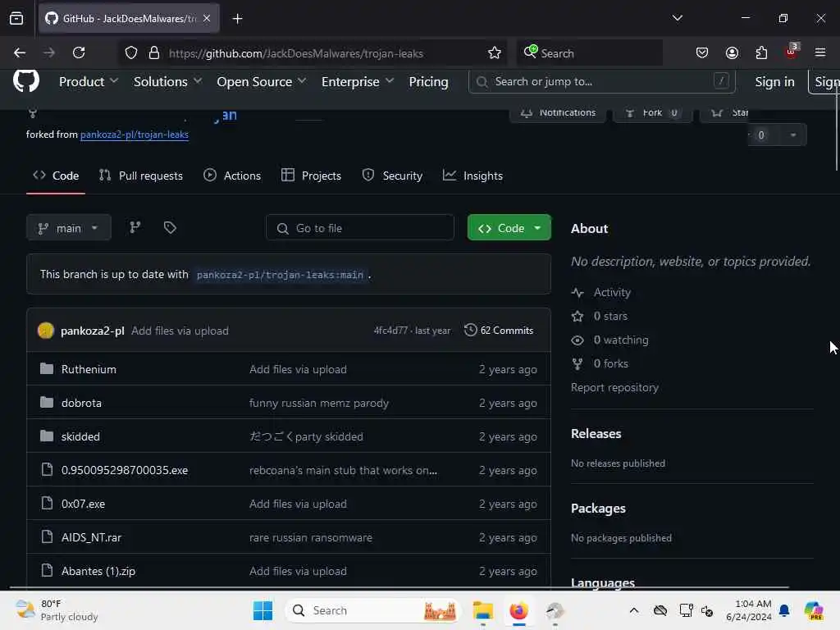Open the Releases heading link
The image size is (840, 630).
tap(596, 433)
